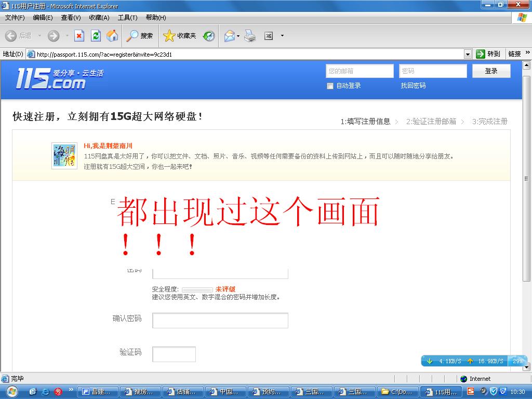Click the Print toolbar icon
This screenshot has height=399, width=532.
coord(250,36)
